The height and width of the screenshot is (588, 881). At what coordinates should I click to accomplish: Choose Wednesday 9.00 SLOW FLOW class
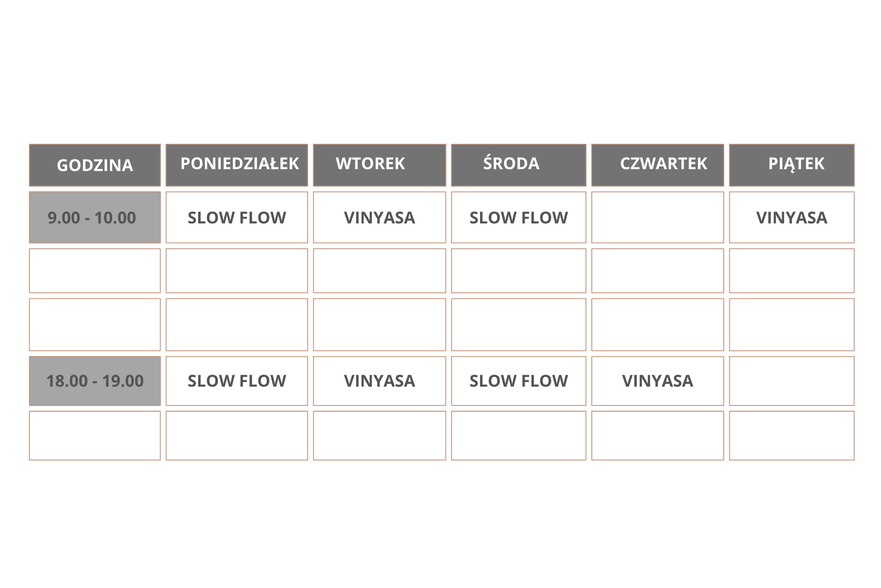tap(519, 217)
